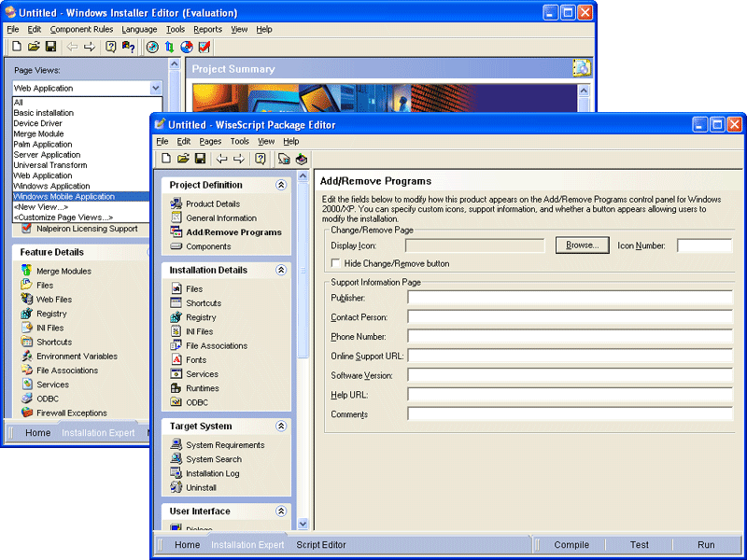Click Save disk icon in WiseScript Package Editor toolbar

click(x=200, y=159)
